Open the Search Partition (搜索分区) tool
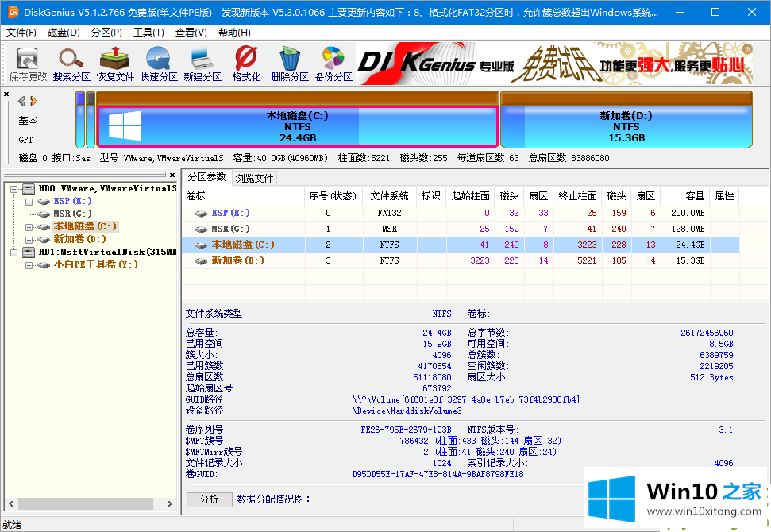The width and height of the screenshot is (771, 532). coord(71,64)
